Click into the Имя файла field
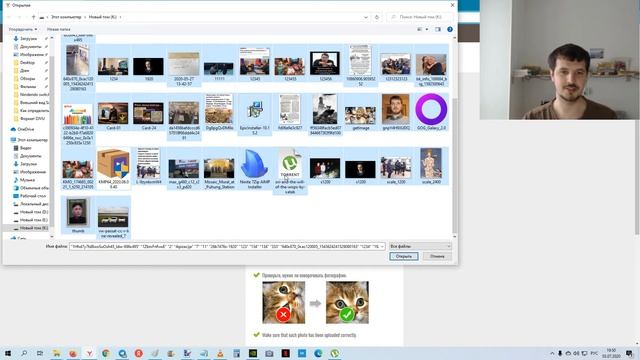This screenshot has height=360, width=640. click(227, 246)
